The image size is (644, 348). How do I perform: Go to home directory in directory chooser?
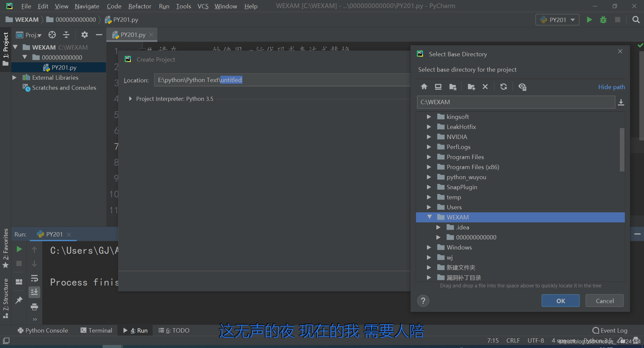424,87
